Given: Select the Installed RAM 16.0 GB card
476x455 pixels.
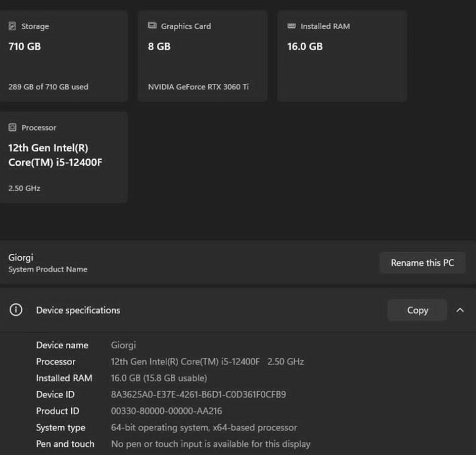Looking at the screenshot, I should tap(342, 56).
